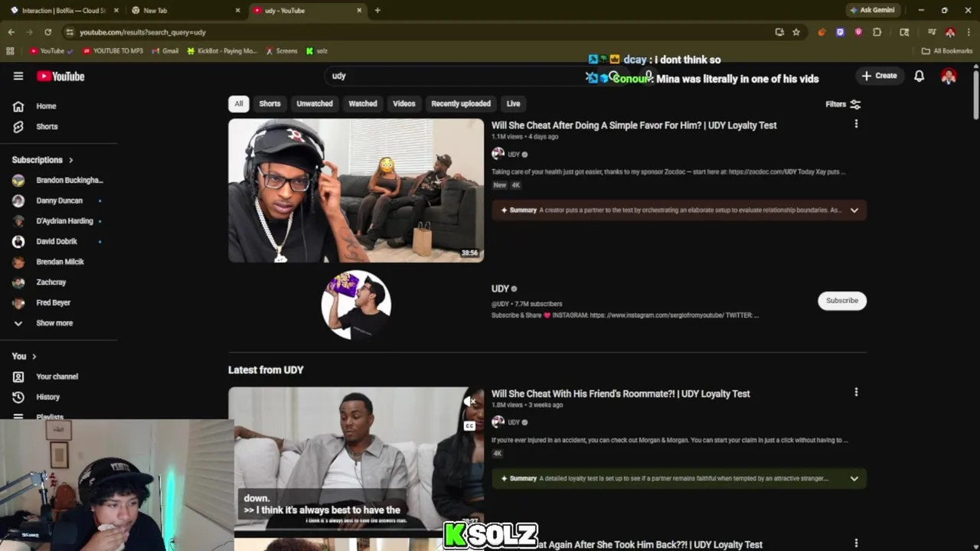
Task: Open the Chrome three-dot menu
Action: [969, 32]
